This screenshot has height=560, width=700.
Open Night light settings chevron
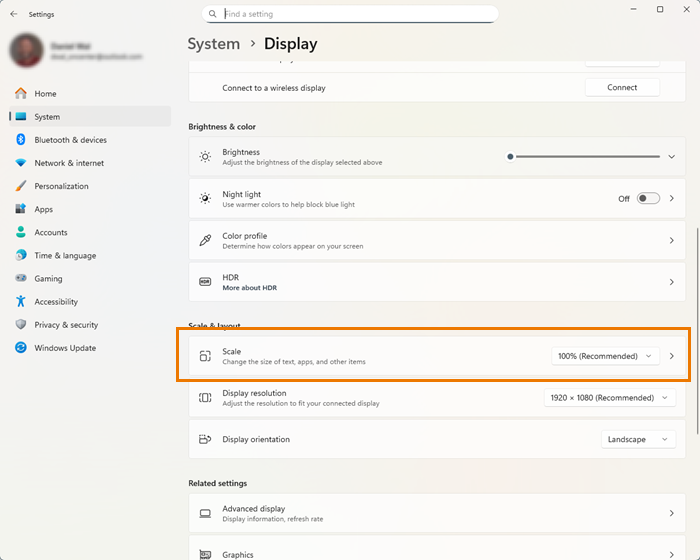tap(671, 198)
